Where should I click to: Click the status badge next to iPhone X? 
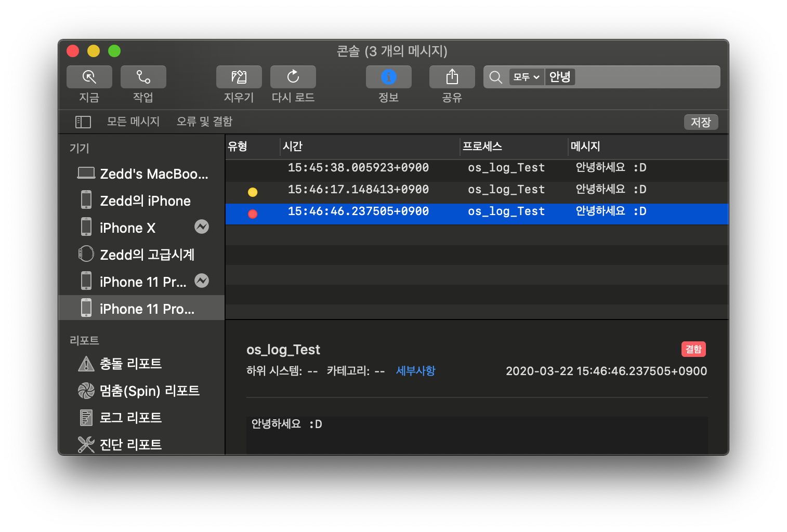pos(202,227)
